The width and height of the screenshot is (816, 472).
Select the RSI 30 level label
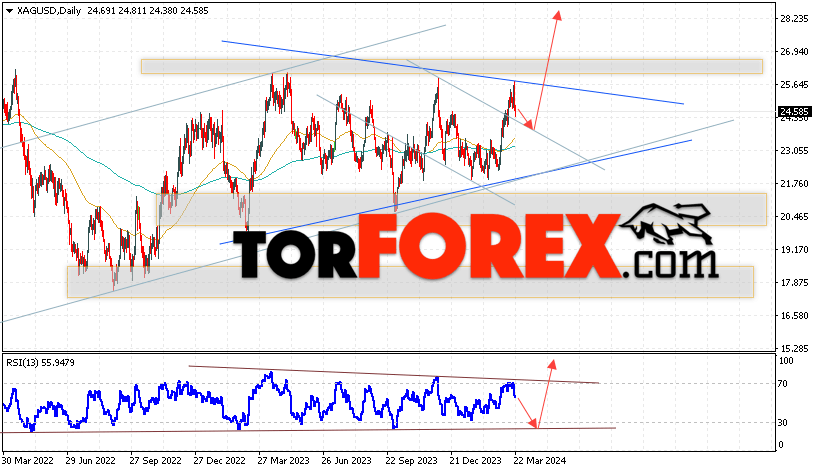tap(783, 423)
